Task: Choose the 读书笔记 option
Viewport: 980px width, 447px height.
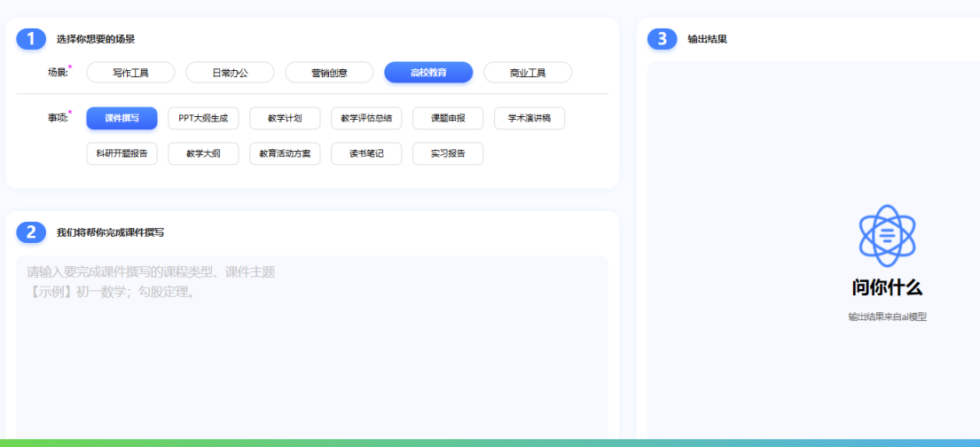Action: pos(366,154)
